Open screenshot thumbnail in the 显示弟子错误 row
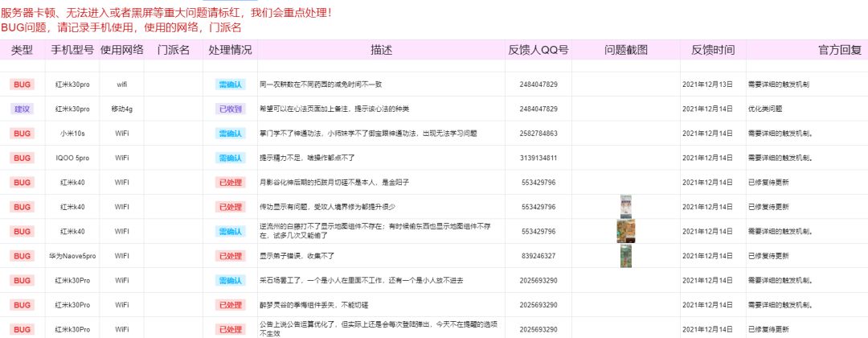The height and width of the screenshot is (338, 868). pyautogui.click(x=626, y=255)
